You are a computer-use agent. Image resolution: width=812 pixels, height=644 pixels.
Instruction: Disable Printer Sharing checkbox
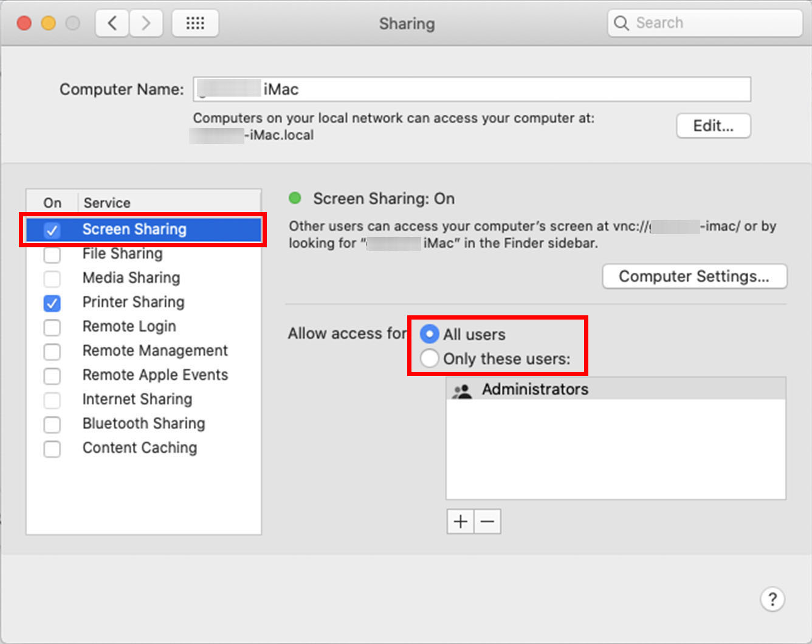point(52,303)
